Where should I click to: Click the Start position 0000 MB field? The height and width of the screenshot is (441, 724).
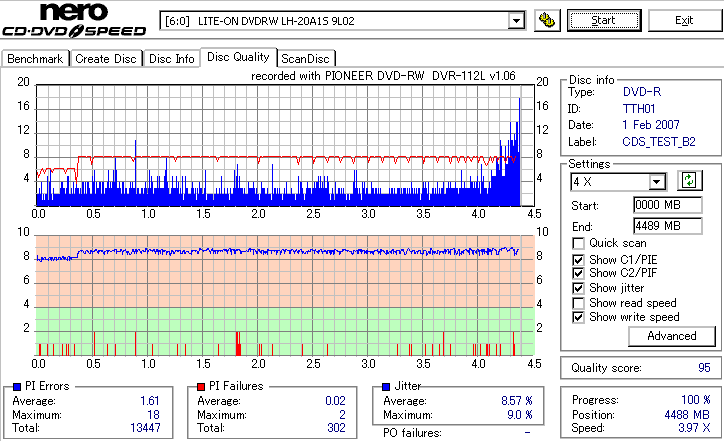[x=668, y=205]
